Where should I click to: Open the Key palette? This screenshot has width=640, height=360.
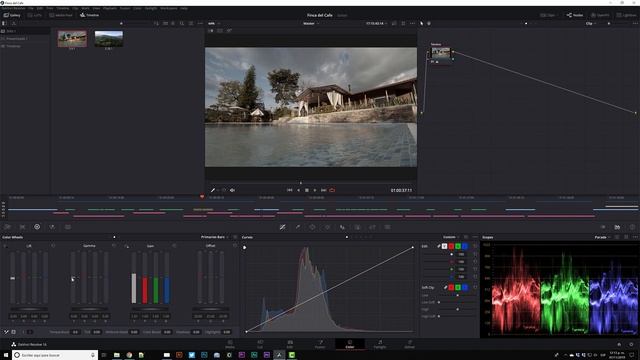(357, 227)
